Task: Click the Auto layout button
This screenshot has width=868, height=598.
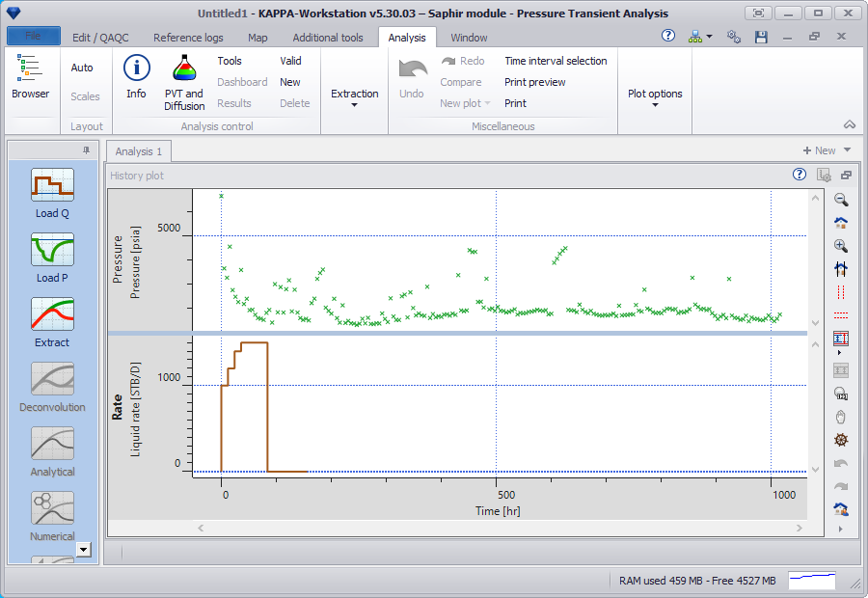Action: coord(82,68)
